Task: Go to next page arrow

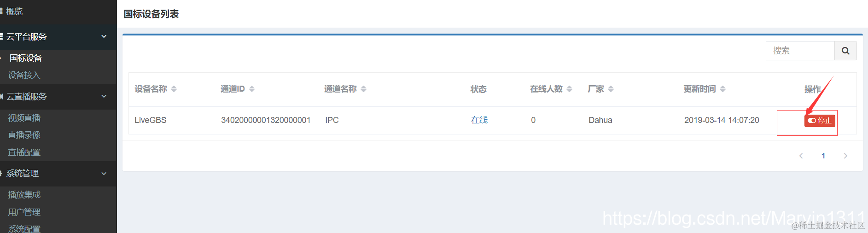Action: 845,156
